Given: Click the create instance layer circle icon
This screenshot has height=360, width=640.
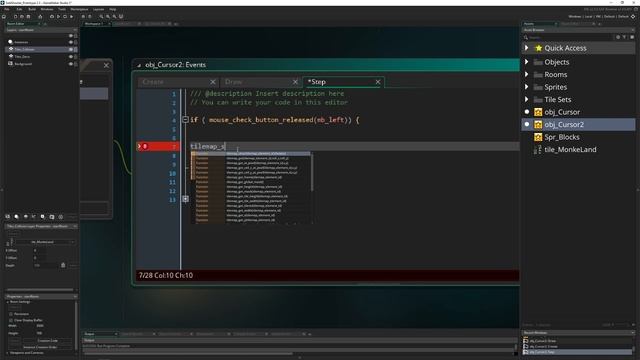Looking at the screenshot, I should click(16, 217).
